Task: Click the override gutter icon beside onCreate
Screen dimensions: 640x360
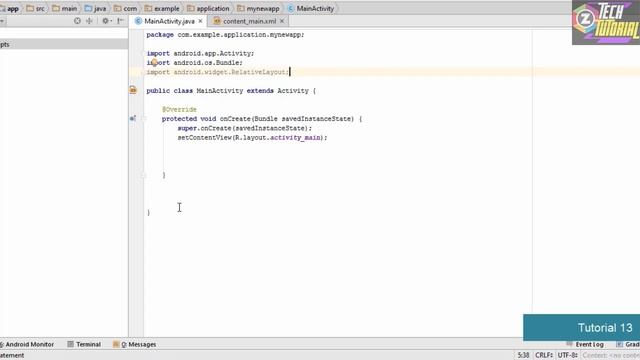Action: [133, 118]
